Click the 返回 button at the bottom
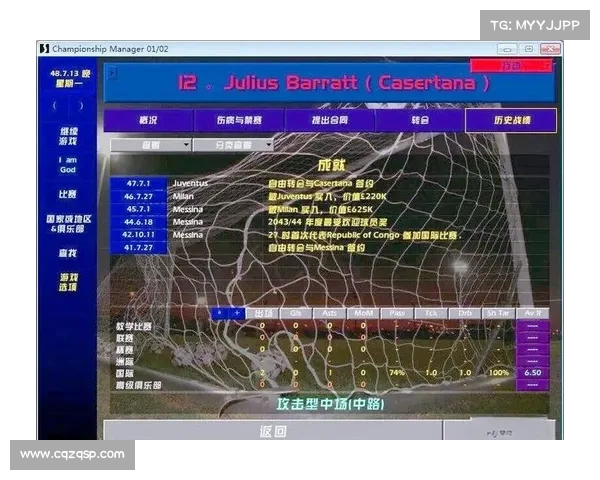The image size is (600, 480). coord(273,431)
